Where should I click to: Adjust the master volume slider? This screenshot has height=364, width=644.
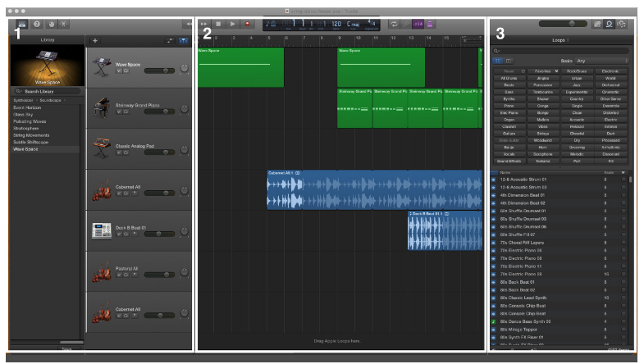tap(563, 25)
